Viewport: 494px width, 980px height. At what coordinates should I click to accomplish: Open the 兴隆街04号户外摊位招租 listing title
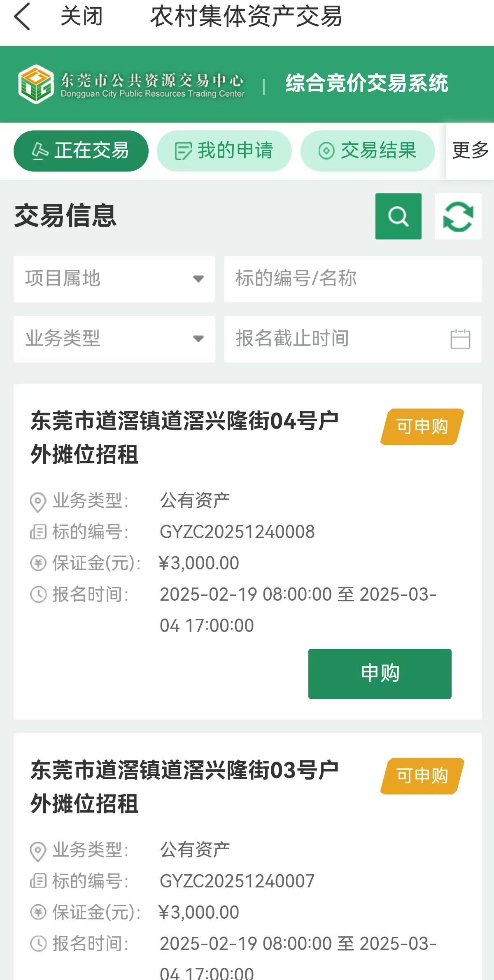click(x=184, y=438)
